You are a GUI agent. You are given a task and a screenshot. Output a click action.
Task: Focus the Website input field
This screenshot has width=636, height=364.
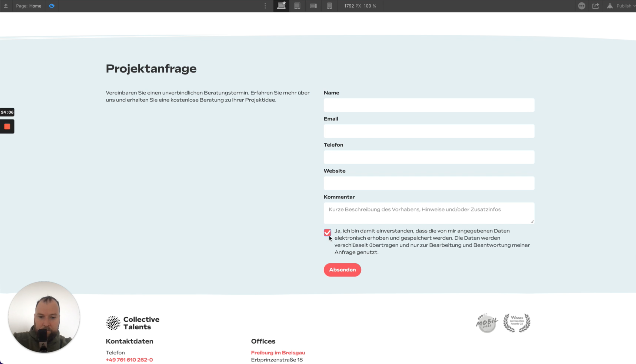[x=429, y=183]
